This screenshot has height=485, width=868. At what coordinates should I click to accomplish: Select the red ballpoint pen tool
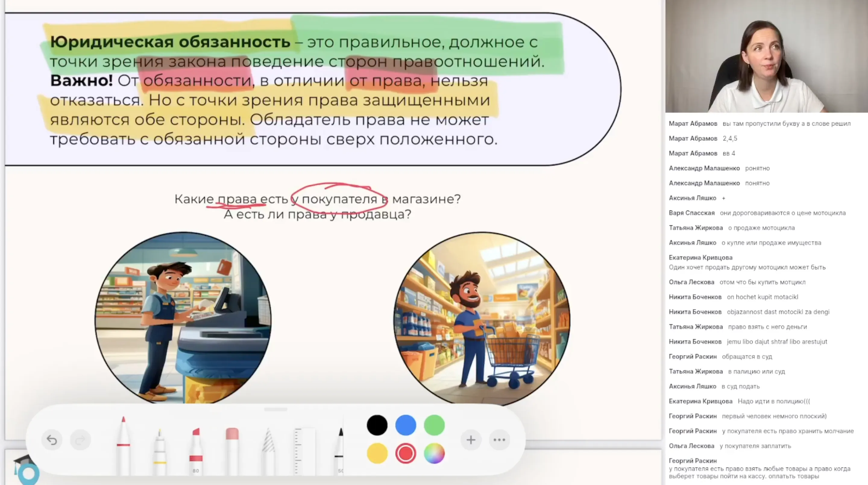pos(124,448)
